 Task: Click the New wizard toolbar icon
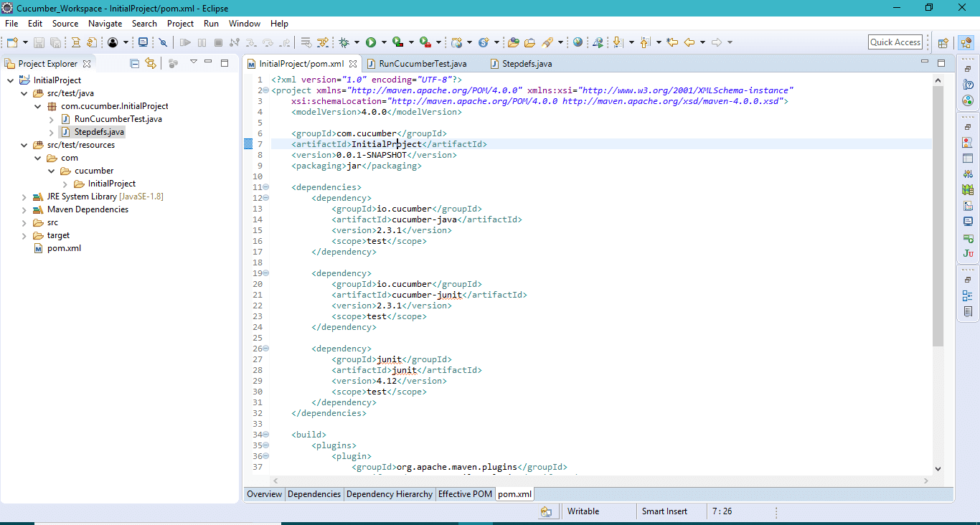(12, 42)
